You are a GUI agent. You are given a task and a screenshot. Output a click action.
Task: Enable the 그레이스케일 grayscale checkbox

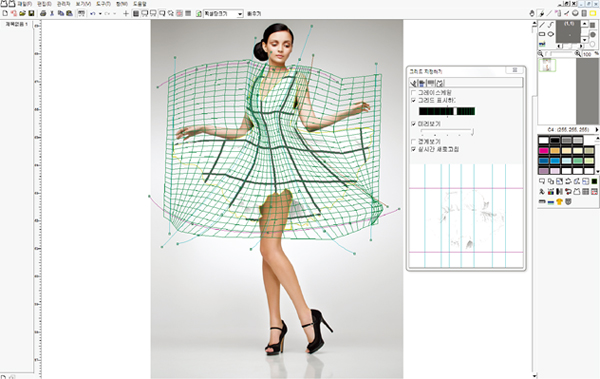click(x=413, y=93)
